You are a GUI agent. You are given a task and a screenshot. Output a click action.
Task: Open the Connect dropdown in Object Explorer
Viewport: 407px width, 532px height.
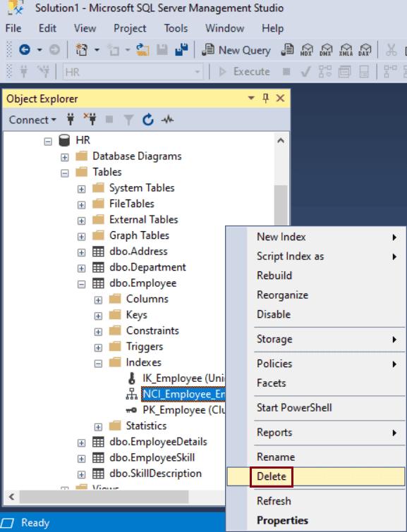pos(32,120)
